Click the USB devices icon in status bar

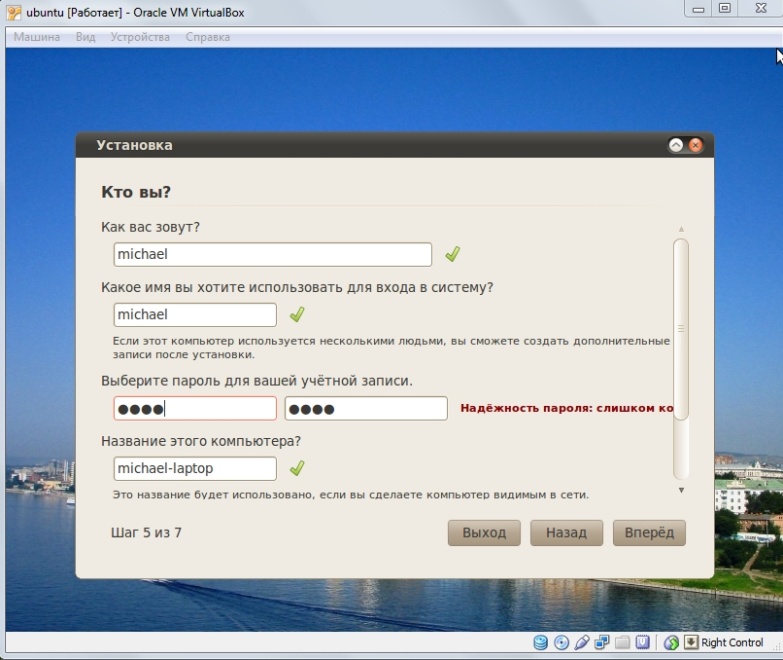click(582, 642)
